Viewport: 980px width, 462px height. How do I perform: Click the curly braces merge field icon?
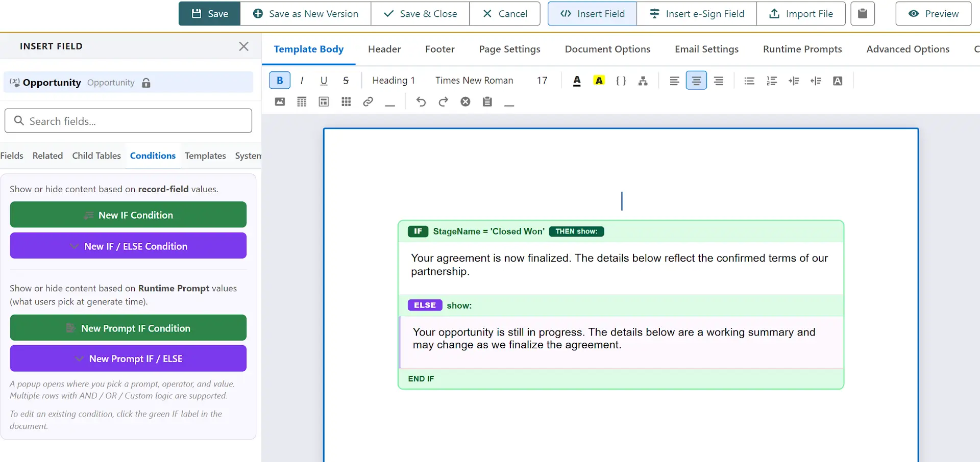tap(621, 81)
